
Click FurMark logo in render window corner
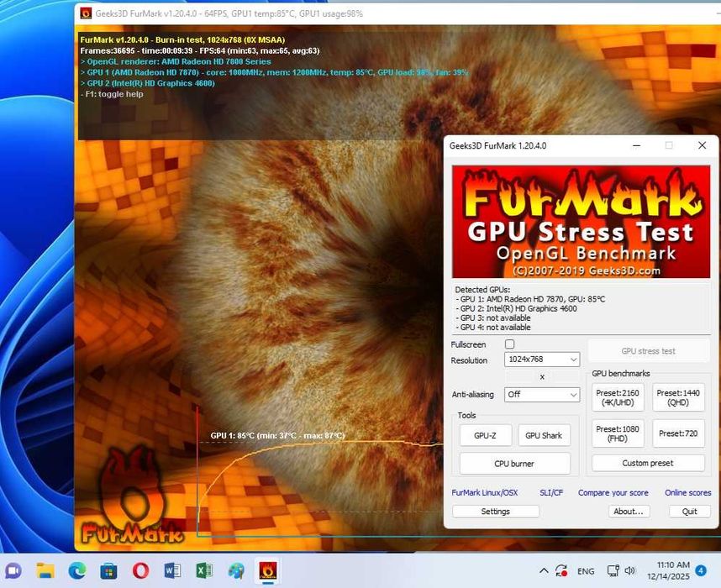point(132,496)
